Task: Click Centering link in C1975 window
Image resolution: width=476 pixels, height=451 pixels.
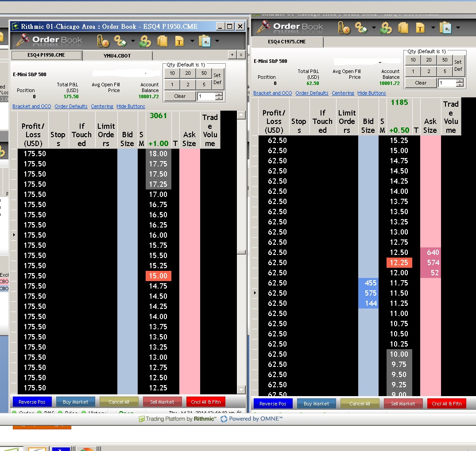Action: (x=343, y=93)
